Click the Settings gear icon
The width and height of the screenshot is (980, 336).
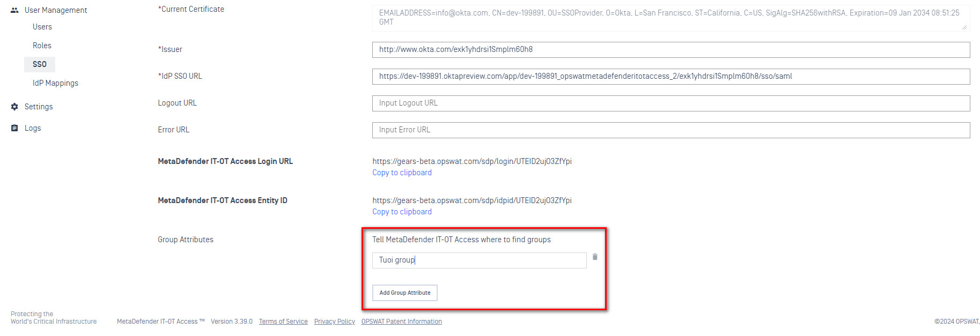coord(14,107)
